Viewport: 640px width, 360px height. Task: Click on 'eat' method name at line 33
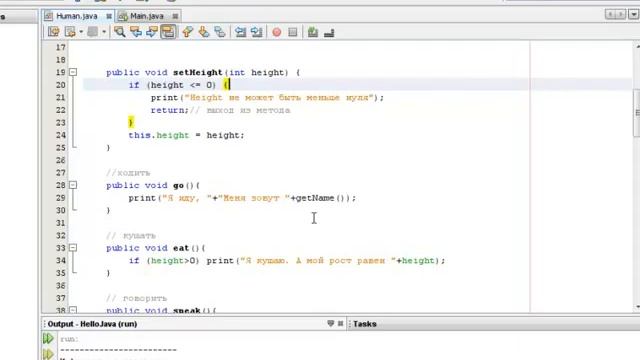181,248
